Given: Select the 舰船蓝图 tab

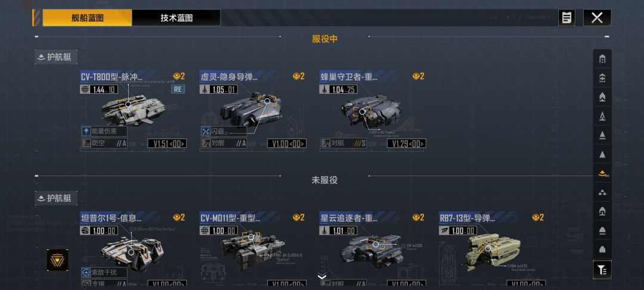Looking at the screenshot, I should tap(87, 18).
